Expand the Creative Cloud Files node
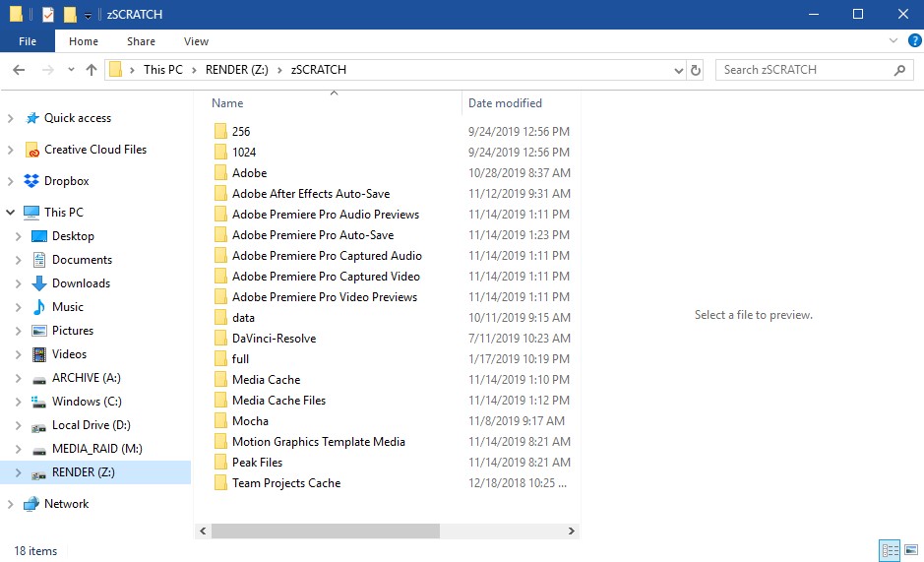924x562 pixels. tap(11, 150)
